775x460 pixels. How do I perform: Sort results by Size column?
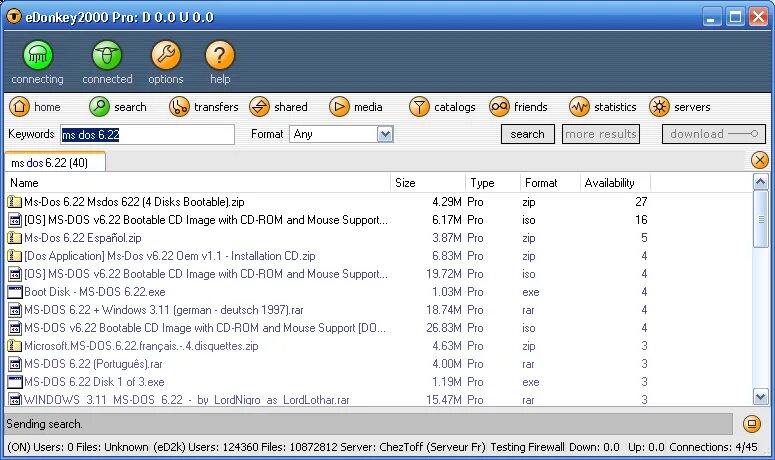pyautogui.click(x=428, y=183)
